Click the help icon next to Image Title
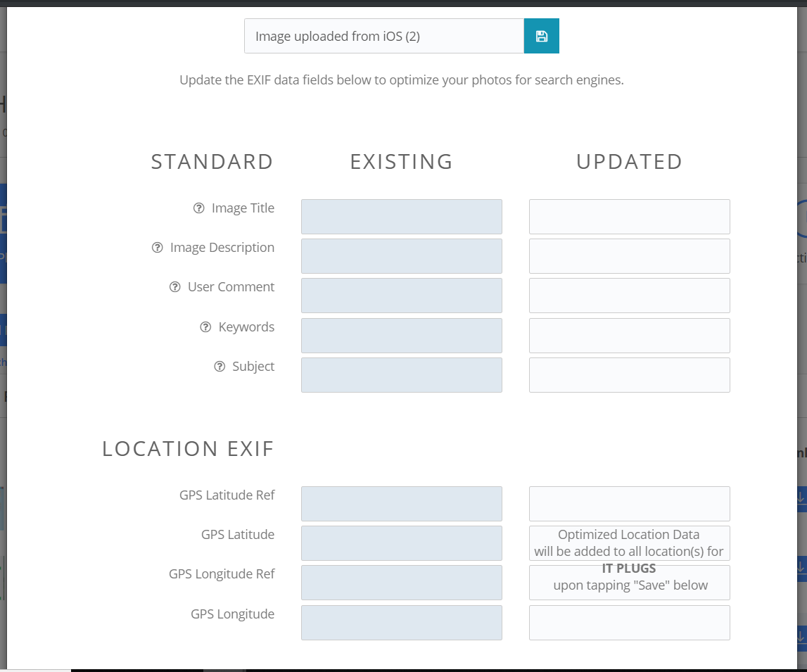This screenshot has width=807, height=672. [199, 208]
